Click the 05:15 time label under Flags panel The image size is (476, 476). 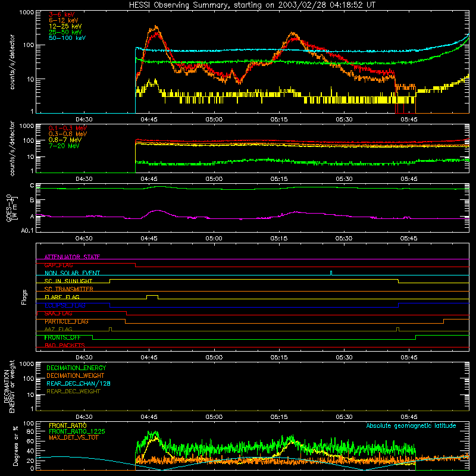tap(279, 358)
